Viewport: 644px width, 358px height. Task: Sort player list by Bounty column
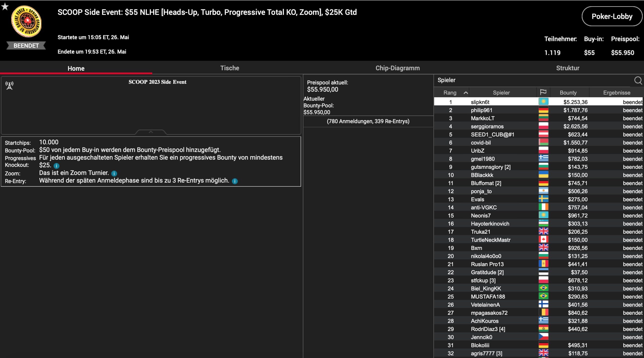[568, 93]
